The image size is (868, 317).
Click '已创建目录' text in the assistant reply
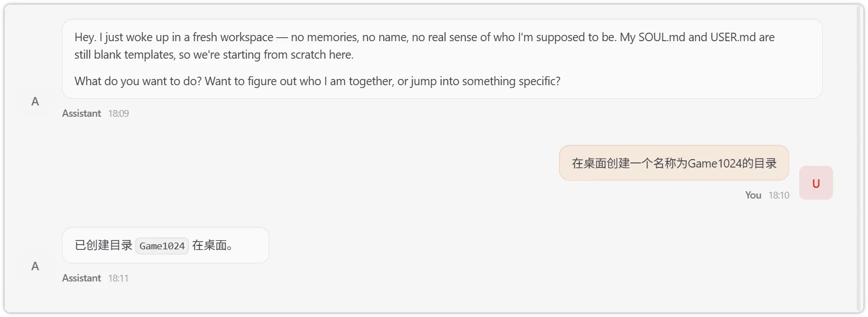tap(104, 245)
